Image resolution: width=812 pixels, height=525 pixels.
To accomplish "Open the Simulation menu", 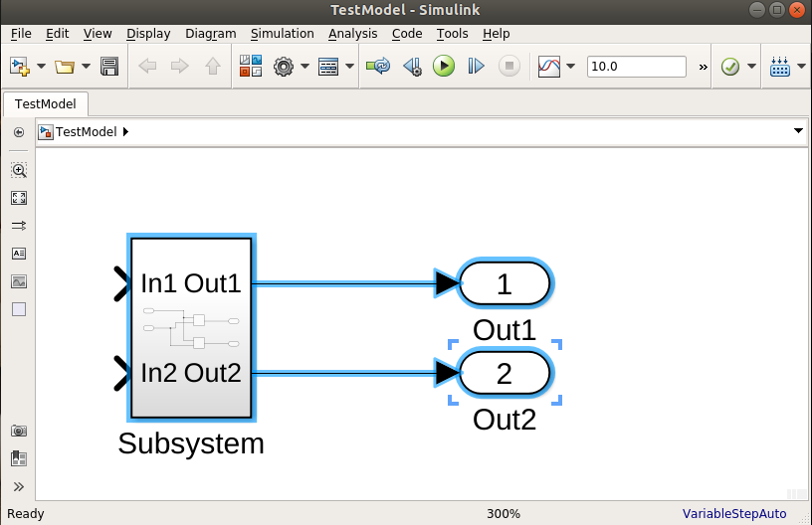I will point(283,34).
